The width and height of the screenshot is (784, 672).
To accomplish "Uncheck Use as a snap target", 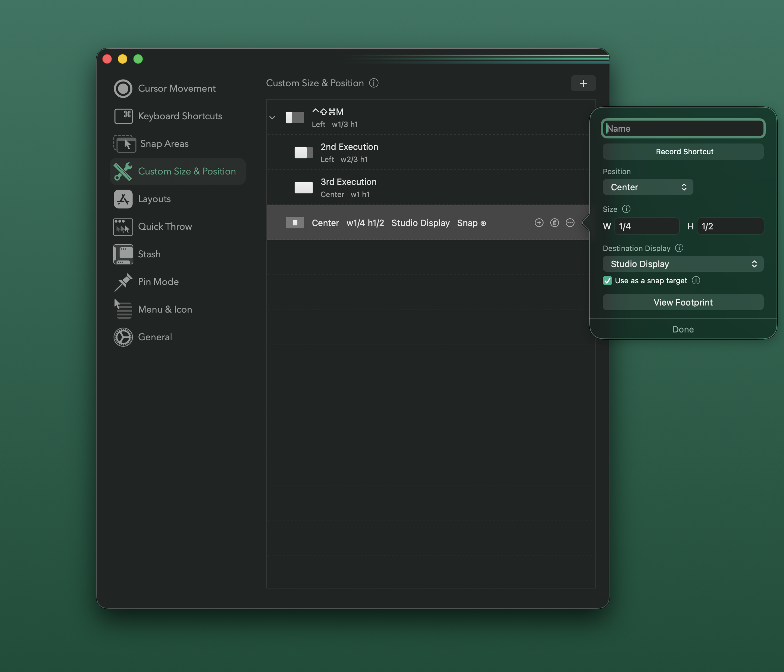I will 607,280.
